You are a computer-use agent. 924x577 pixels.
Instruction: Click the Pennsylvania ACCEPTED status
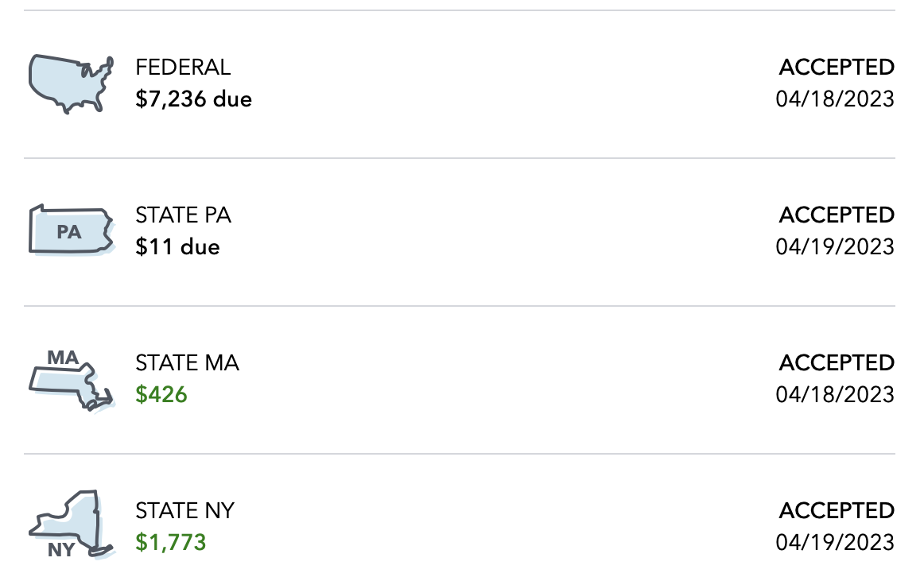[x=837, y=215]
